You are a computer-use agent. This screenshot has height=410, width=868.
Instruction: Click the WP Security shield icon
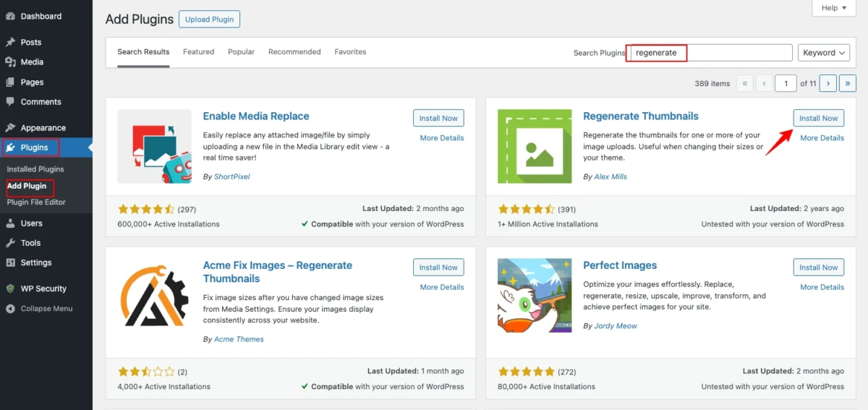pyautogui.click(x=10, y=289)
